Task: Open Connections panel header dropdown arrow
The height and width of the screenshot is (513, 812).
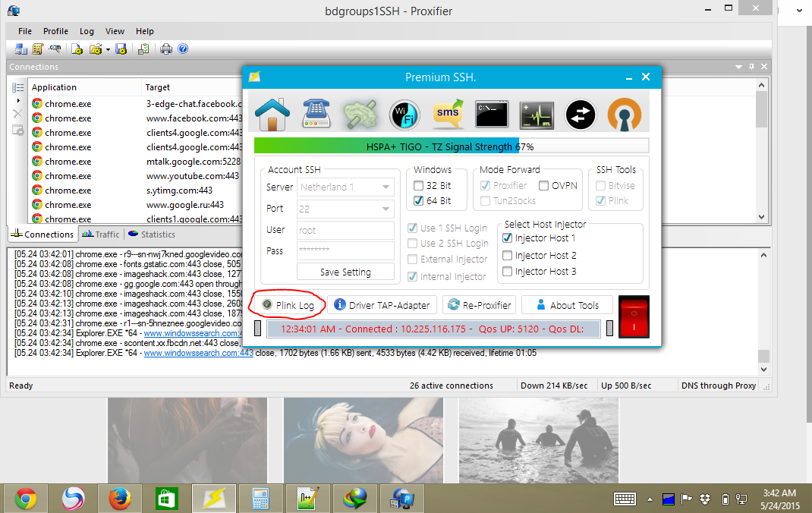Action: 739,67
